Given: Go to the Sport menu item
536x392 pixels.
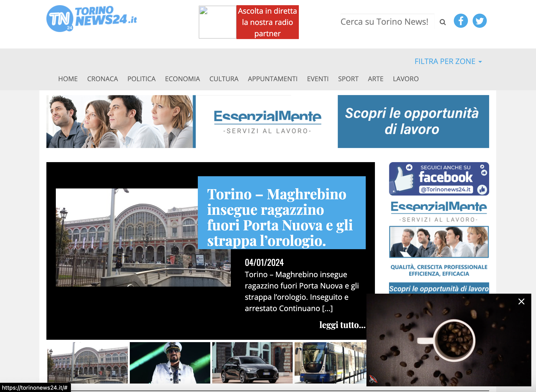Looking at the screenshot, I should click(348, 79).
